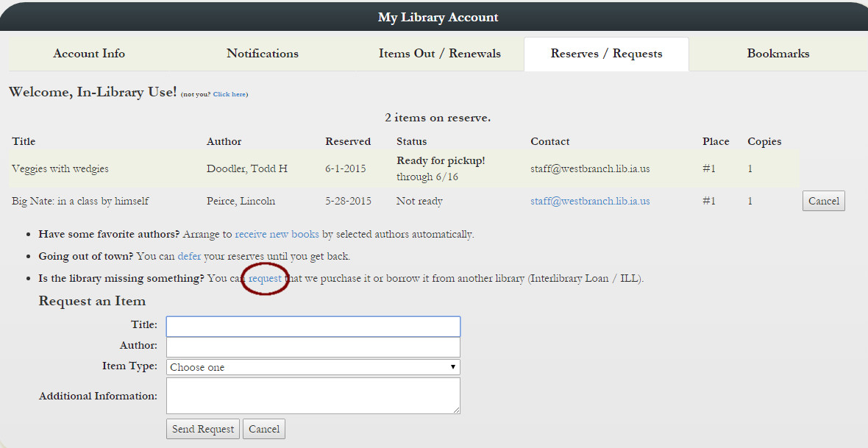Click the circled 'request' link

265,279
